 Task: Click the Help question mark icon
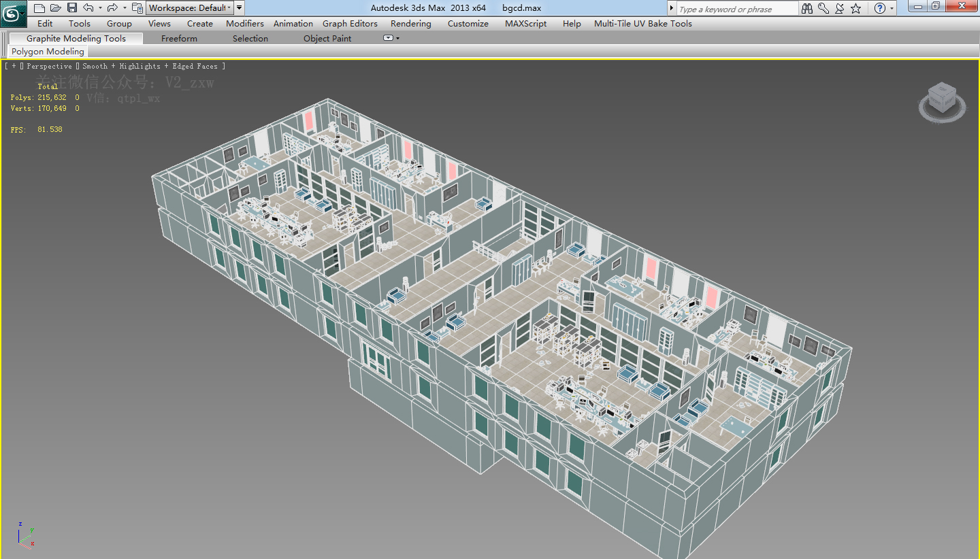[880, 8]
